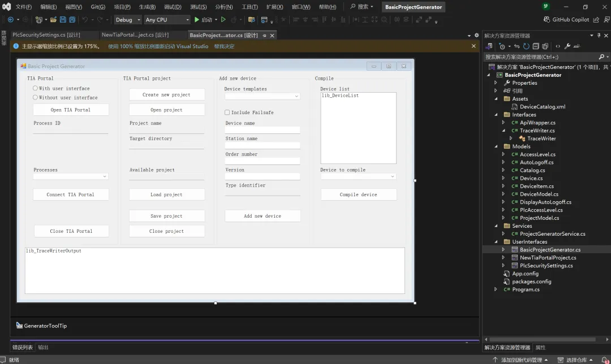This screenshot has width=611, height=364.
Task: Click the Solution Explorer horizontal scrollbar
Action: [x=543, y=340]
